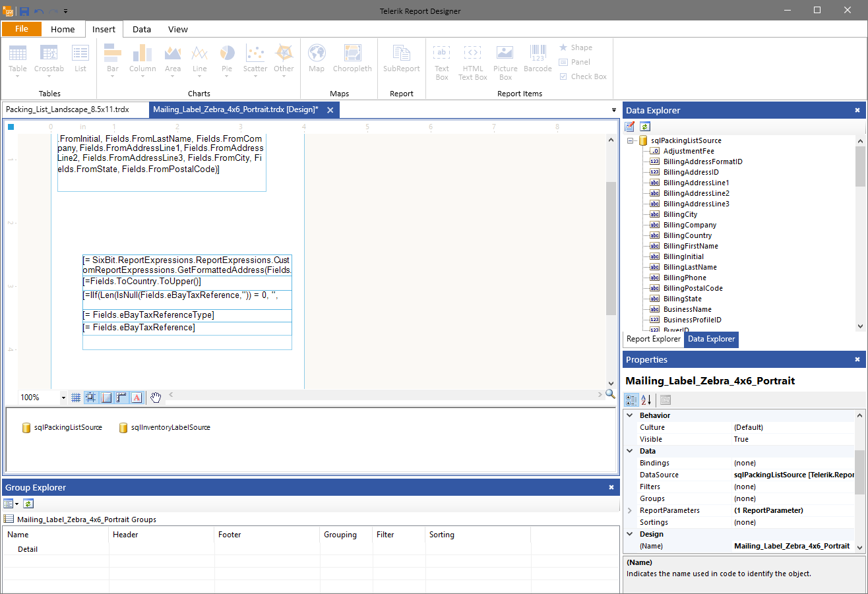Switch to the Report Explorer tab
Viewport: 868px width, 594px height.
[x=653, y=339]
